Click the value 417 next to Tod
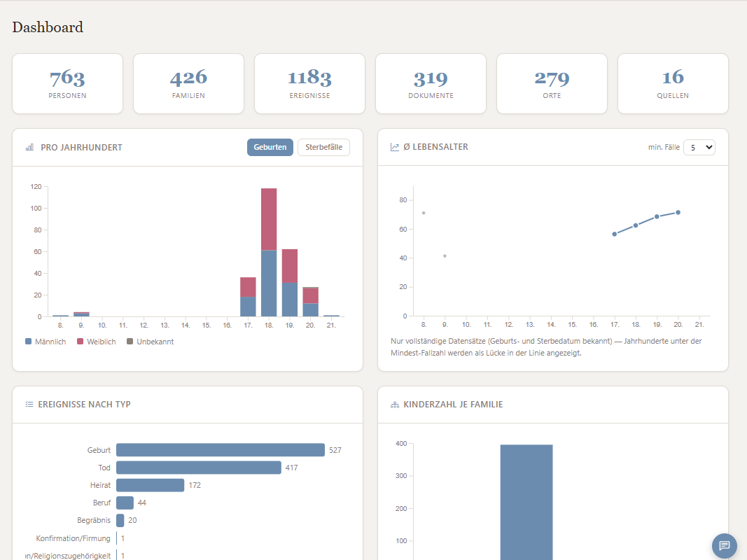The image size is (747, 560). pyautogui.click(x=291, y=468)
